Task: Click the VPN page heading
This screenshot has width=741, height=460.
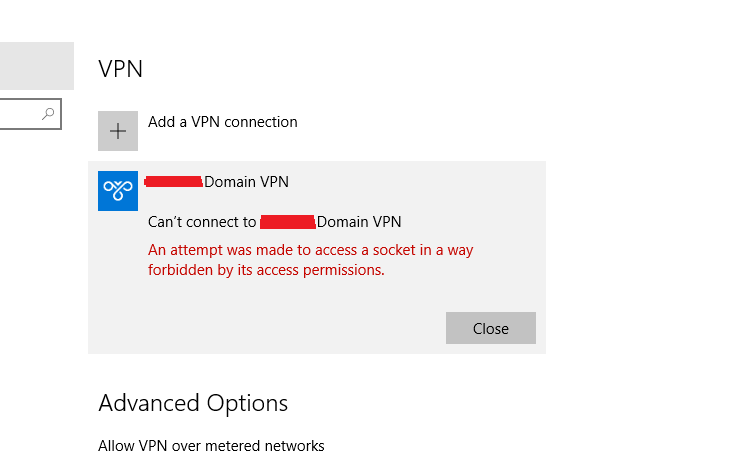Action: tap(121, 69)
